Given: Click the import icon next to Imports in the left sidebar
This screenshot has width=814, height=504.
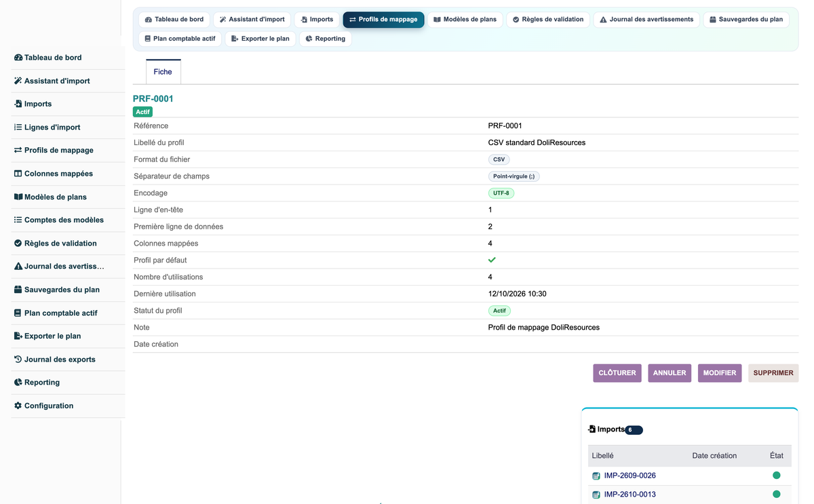Looking at the screenshot, I should [18, 104].
